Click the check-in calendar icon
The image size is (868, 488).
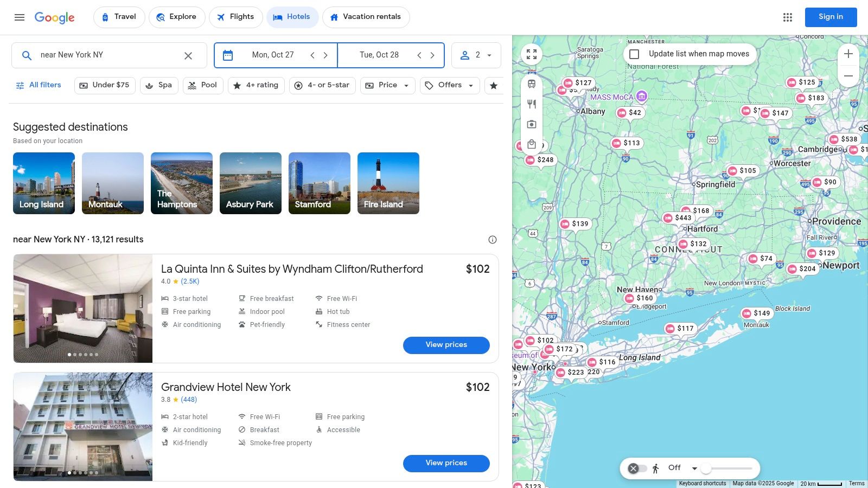228,55
